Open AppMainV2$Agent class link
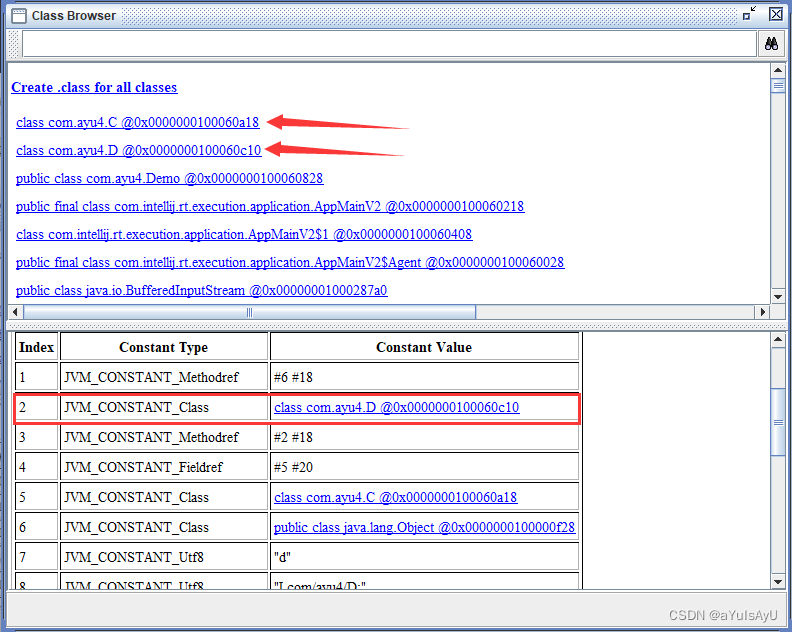Image resolution: width=792 pixels, height=632 pixels. pos(290,263)
